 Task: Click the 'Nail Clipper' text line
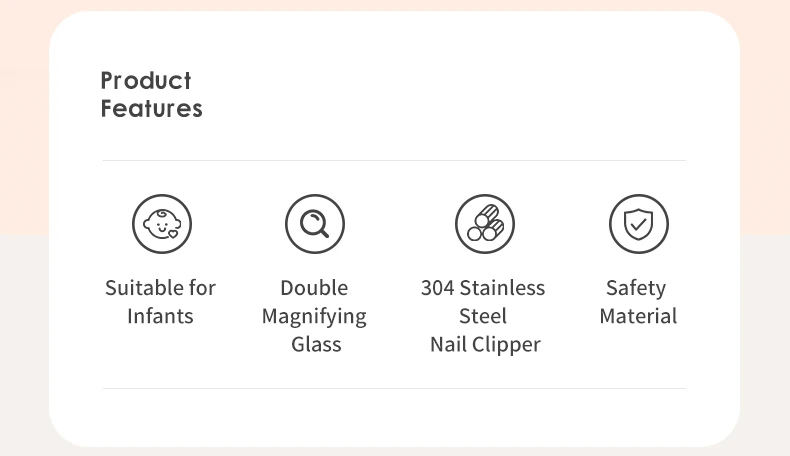click(x=485, y=345)
